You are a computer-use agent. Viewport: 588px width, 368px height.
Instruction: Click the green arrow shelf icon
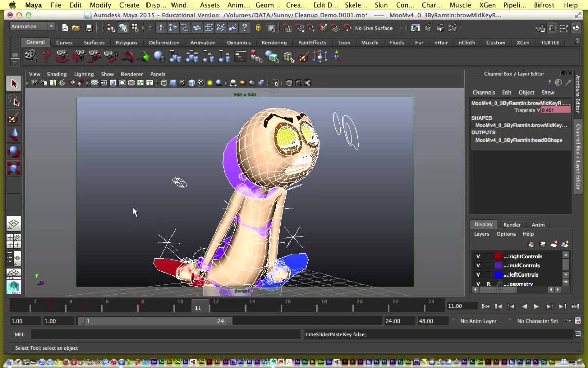pyautogui.click(x=143, y=56)
